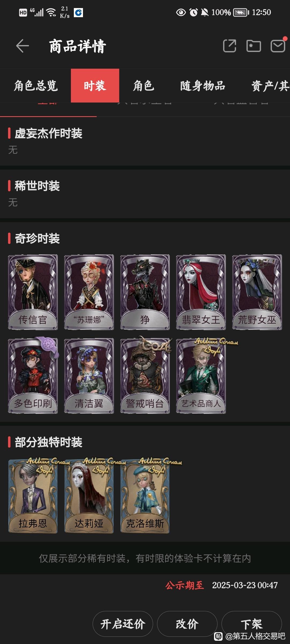The image size is (290, 644).
Task: Tap the 下架 button
Action: (x=252, y=624)
